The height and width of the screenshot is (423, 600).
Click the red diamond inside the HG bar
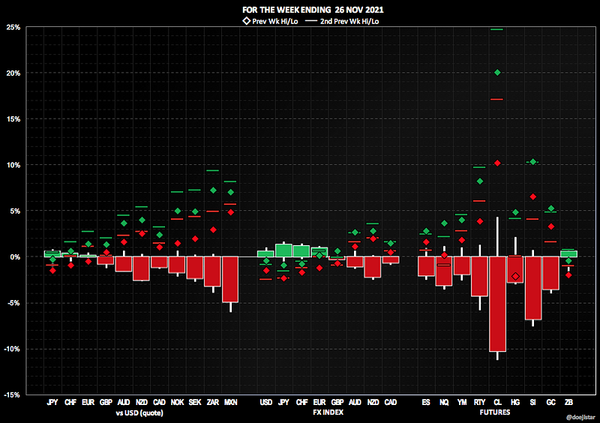[x=515, y=276]
